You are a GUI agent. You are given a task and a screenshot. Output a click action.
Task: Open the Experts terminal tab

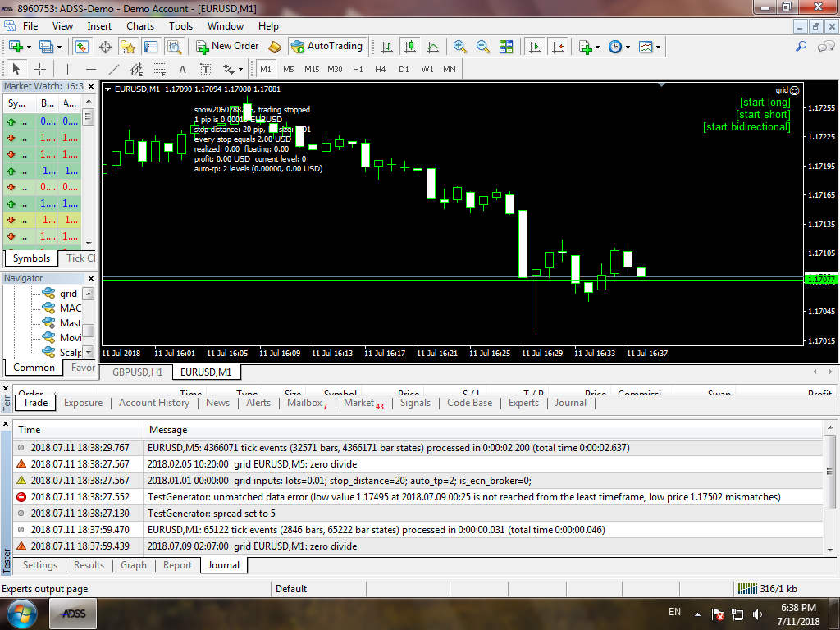click(523, 403)
